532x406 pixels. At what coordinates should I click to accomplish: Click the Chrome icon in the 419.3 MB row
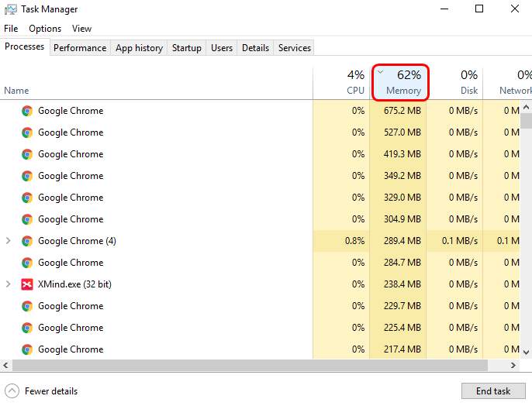27,154
